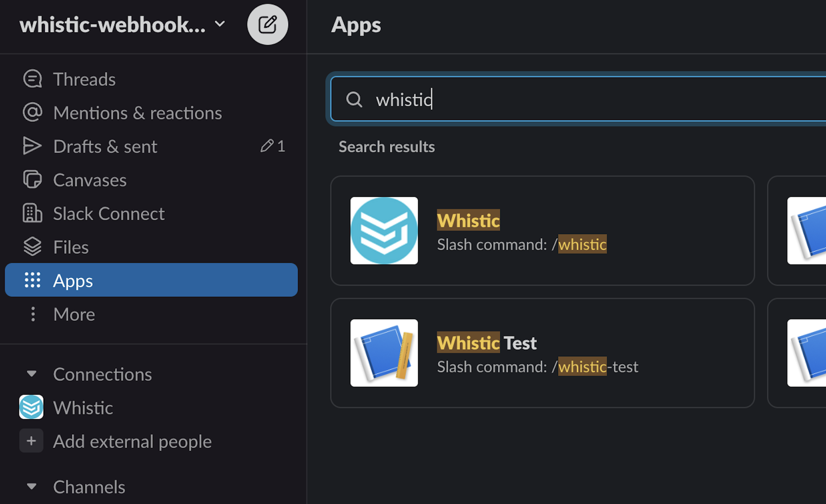Click the More vertical dots icon
The width and height of the screenshot is (826, 504).
click(x=33, y=314)
